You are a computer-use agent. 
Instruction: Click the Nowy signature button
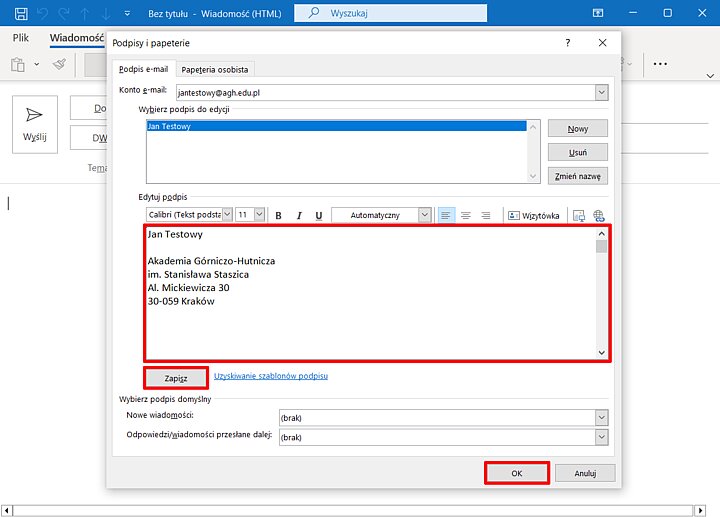tap(578, 129)
